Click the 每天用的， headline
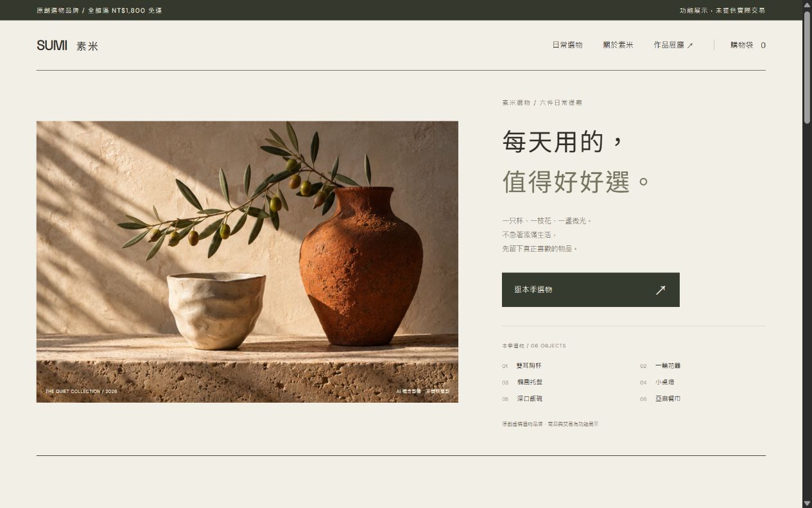The width and height of the screenshot is (812, 508). click(x=563, y=141)
